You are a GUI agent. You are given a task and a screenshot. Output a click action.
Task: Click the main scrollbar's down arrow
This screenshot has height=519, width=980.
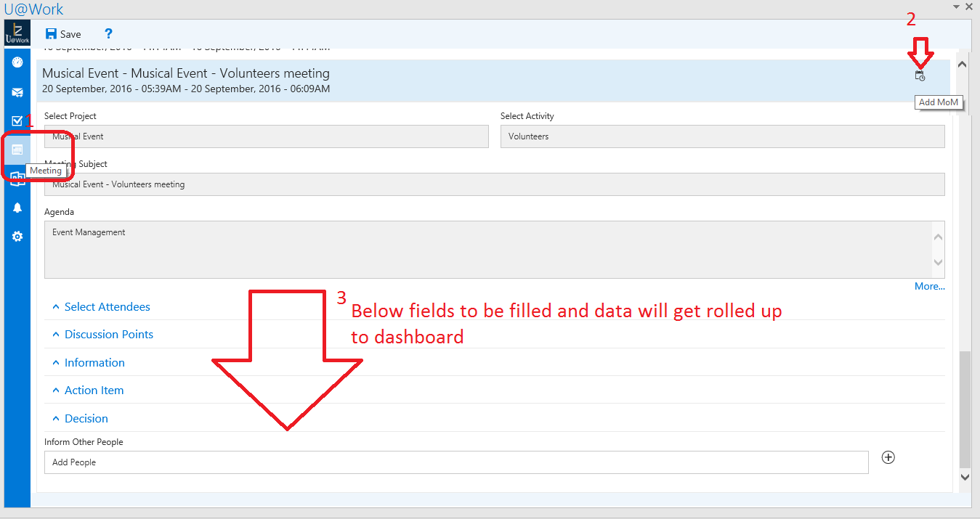click(964, 477)
